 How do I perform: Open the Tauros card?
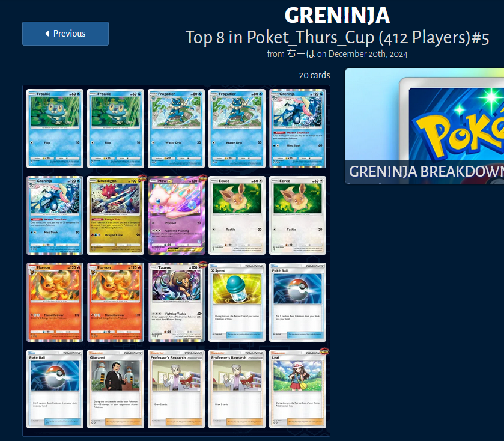pyautogui.click(x=176, y=302)
